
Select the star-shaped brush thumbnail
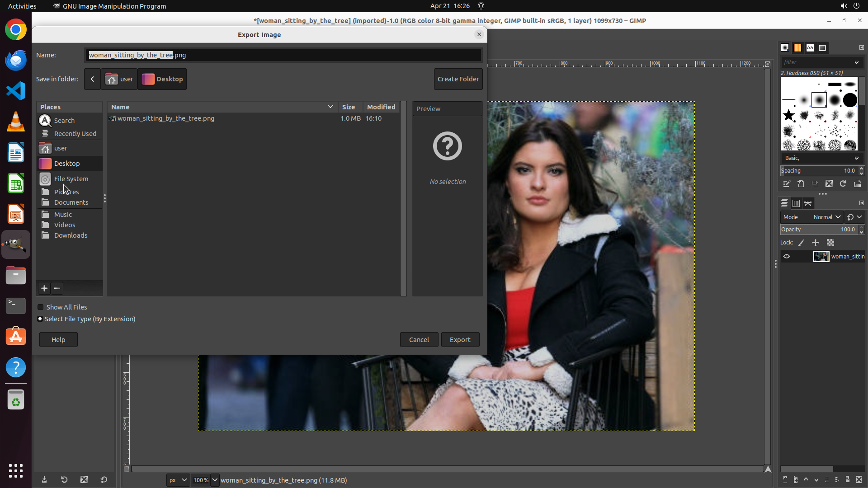tap(789, 115)
